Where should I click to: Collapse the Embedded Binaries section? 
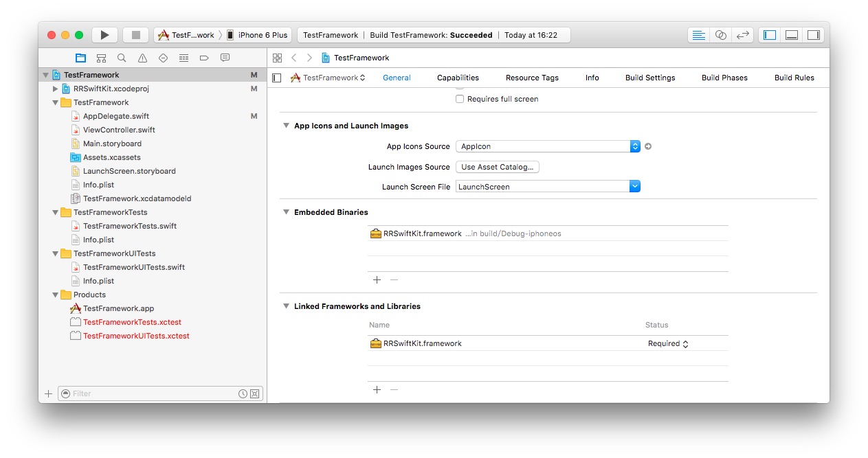[287, 212]
